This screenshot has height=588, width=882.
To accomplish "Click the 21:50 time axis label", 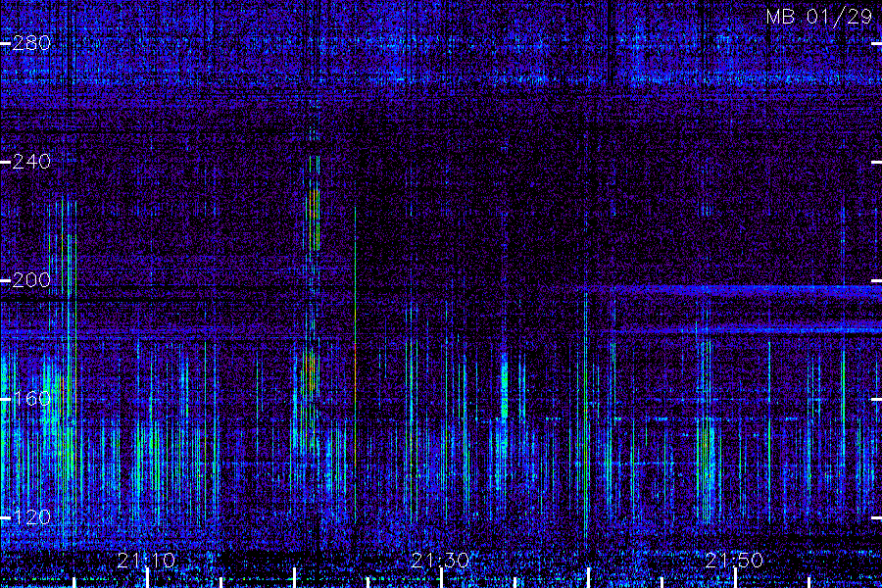I will 734,561.
